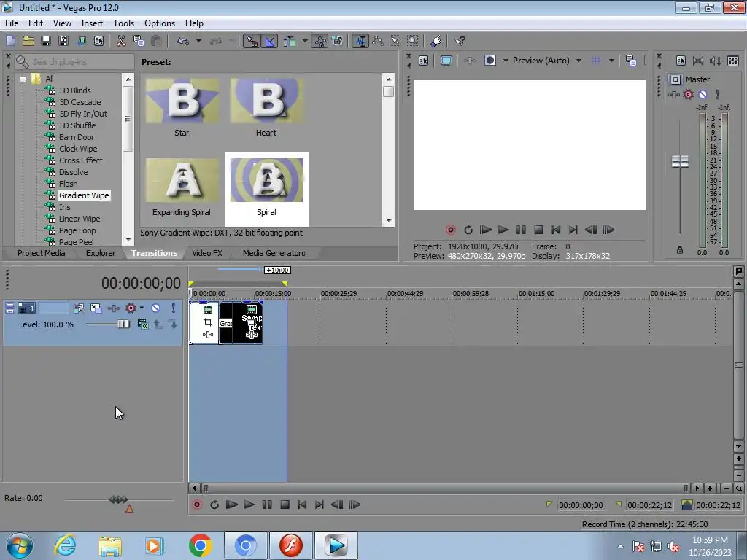Mute track 1 with the circle-slash button
The height and width of the screenshot is (560, 747).
pos(156,308)
